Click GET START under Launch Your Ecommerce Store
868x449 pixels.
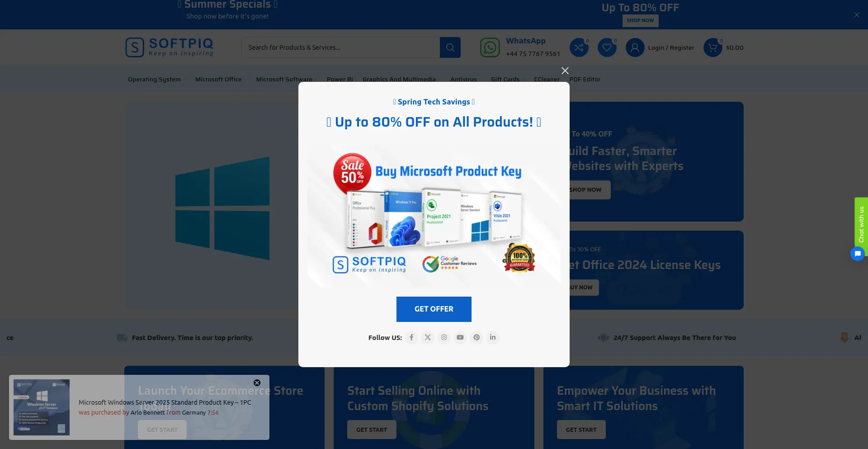162,430
